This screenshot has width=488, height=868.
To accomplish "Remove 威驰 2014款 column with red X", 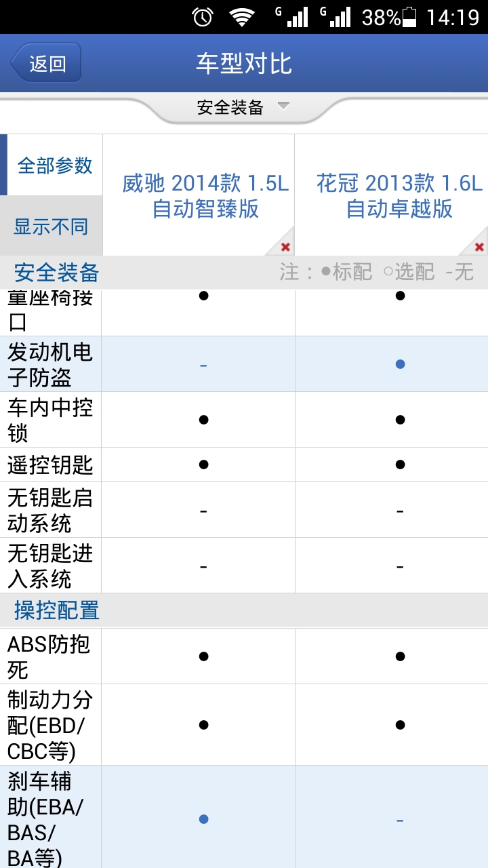I will click(x=285, y=247).
